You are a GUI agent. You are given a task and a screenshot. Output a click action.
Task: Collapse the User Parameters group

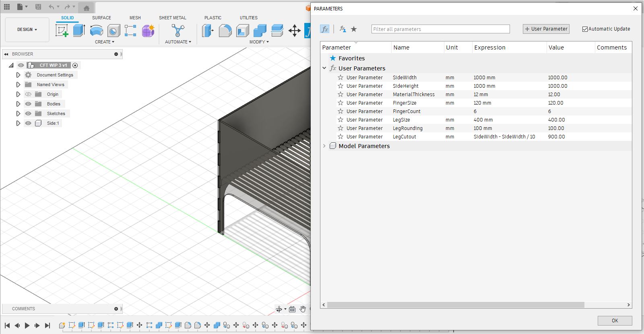tap(324, 68)
